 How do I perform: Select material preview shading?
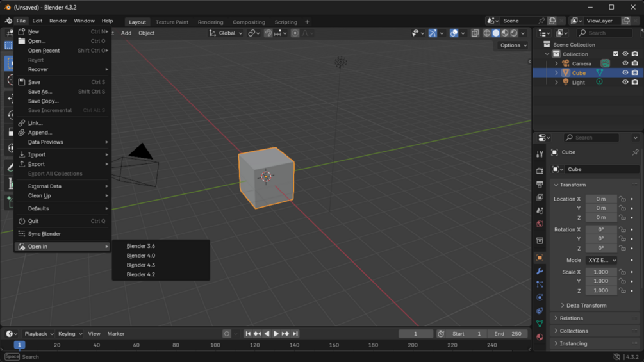tap(505, 33)
